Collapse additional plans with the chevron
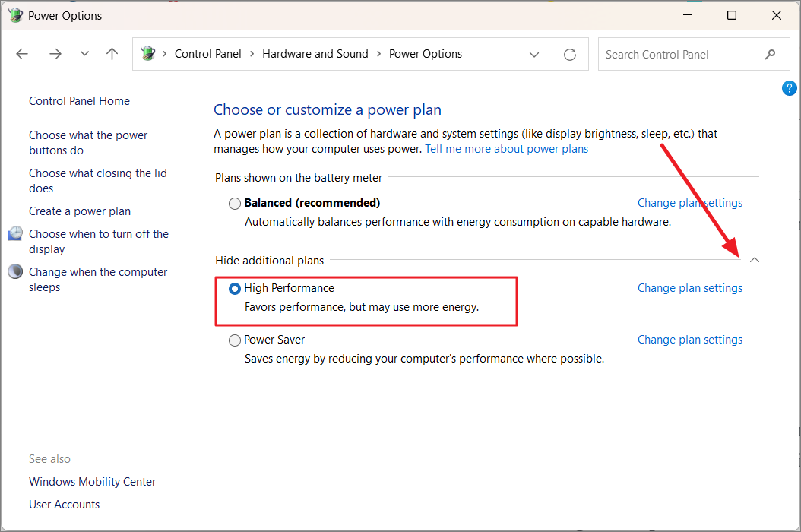 tap(755, 260)
